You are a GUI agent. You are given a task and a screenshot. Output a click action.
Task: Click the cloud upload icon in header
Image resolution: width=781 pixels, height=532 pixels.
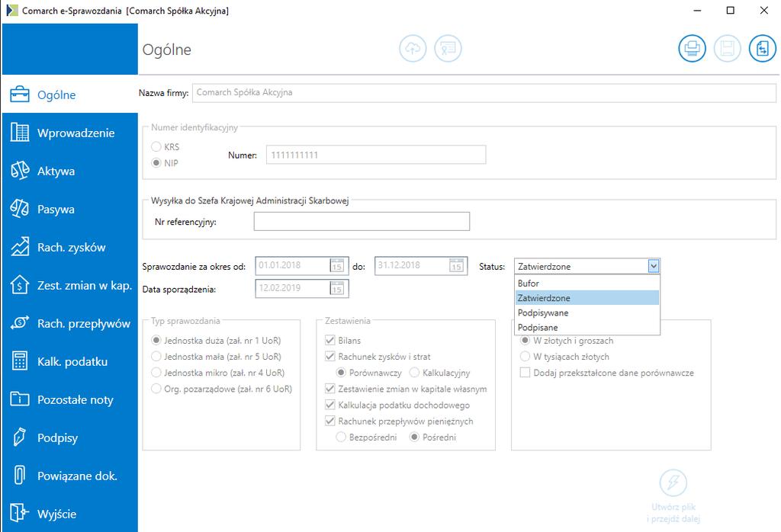(x=413, y=48)
